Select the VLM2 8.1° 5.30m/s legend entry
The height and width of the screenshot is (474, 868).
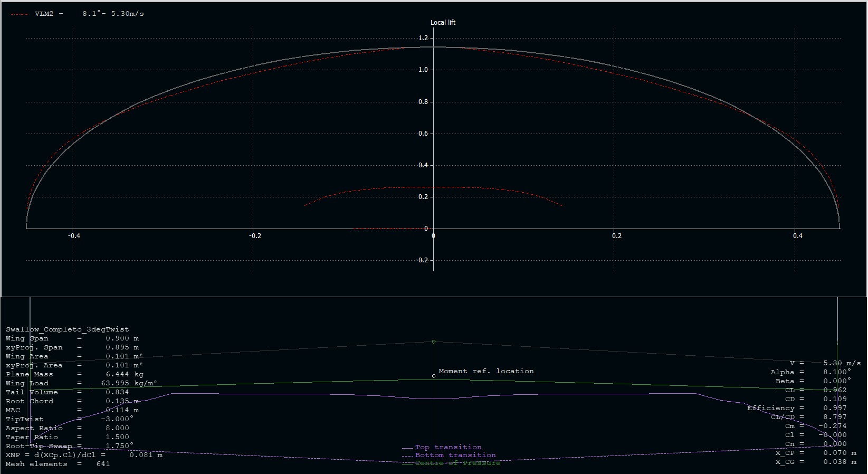click(x=89, y=14)
